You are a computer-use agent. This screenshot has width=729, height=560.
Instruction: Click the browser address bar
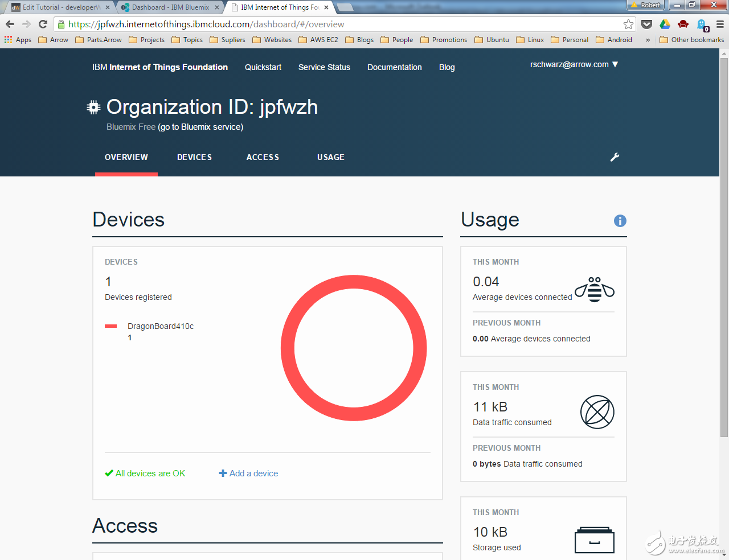click(x=342, y=24)
